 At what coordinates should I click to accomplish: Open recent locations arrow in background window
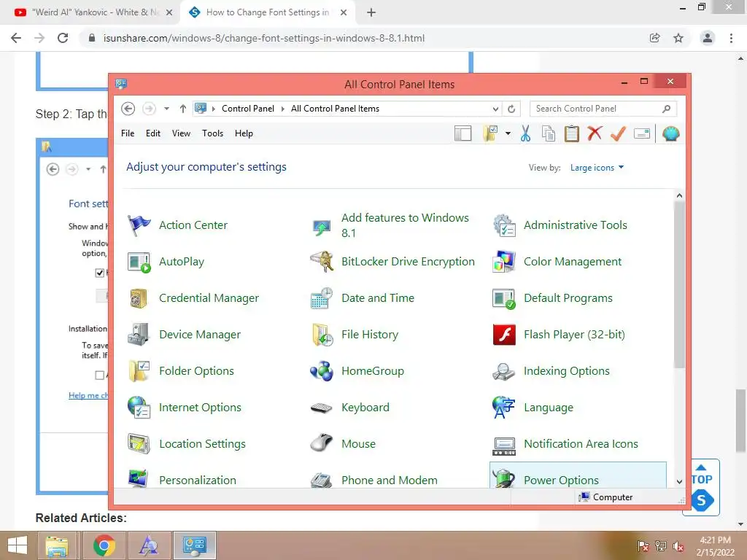coord(88,169)
